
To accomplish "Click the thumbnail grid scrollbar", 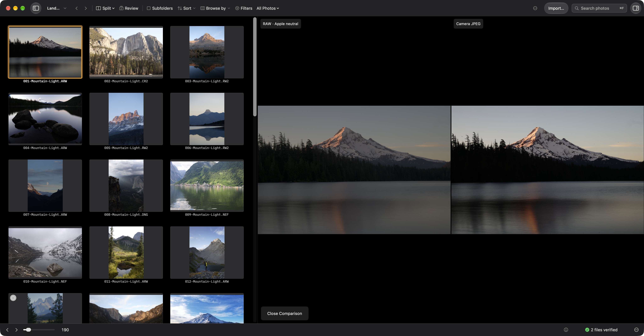I will click(x=255, y=67).
